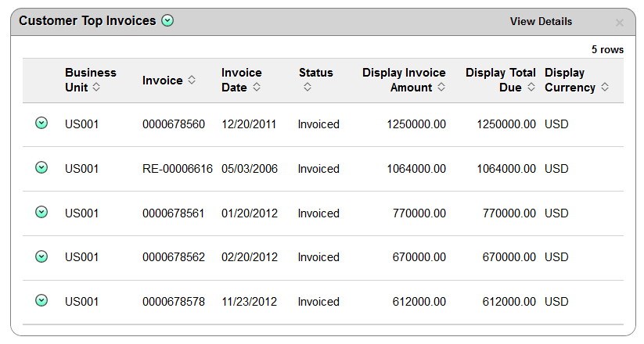This screenshot has width=644, height=344.
Task: Click the Display Currency column header
Action: pyautogui.click(x=577, y=80)
